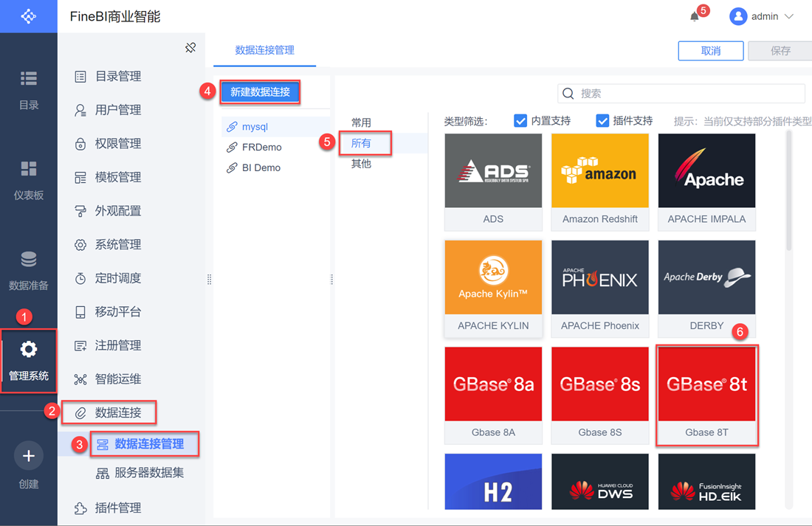
Task: Open the 管理系统 gear icon
Action: [x=29, y=350]
